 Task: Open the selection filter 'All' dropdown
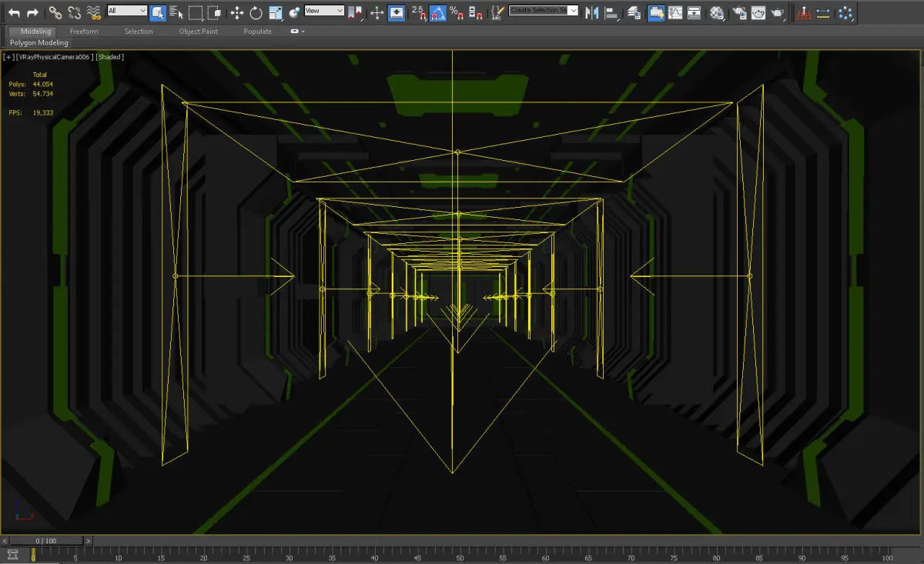pos(127,11)
